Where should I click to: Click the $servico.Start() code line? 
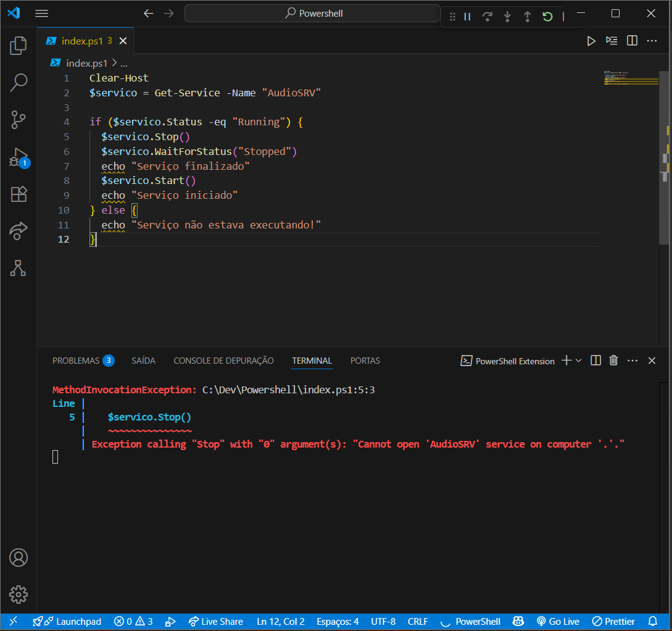click(x=148, y=180)
